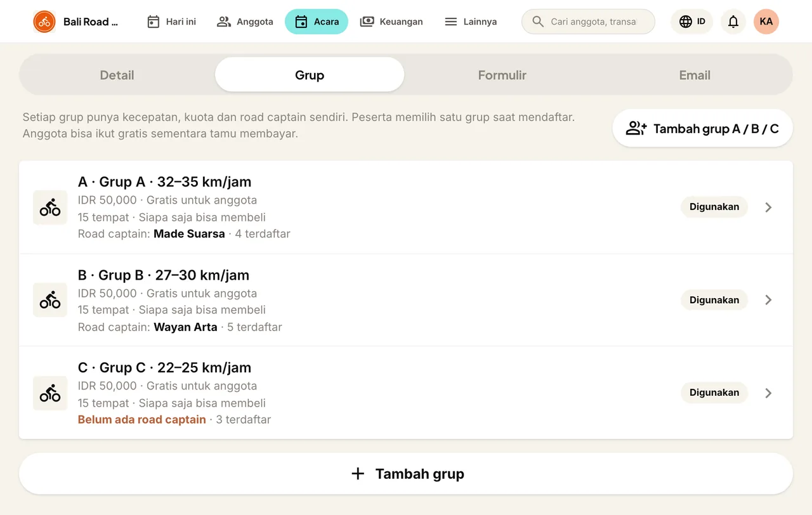Click the 4 terdaftar count in Grup A
Viewport: 812px width, 515px height.
click(263, 234)
